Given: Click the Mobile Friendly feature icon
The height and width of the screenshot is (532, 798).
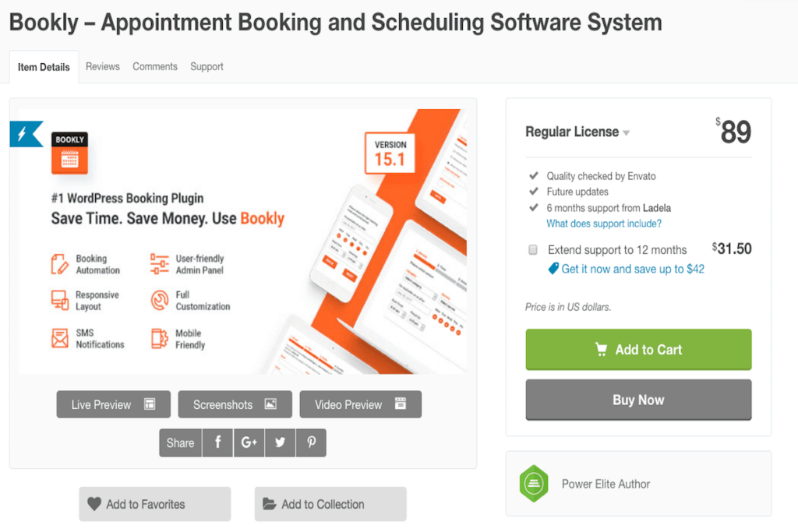Looking at the screenshot, I should 159,338.
